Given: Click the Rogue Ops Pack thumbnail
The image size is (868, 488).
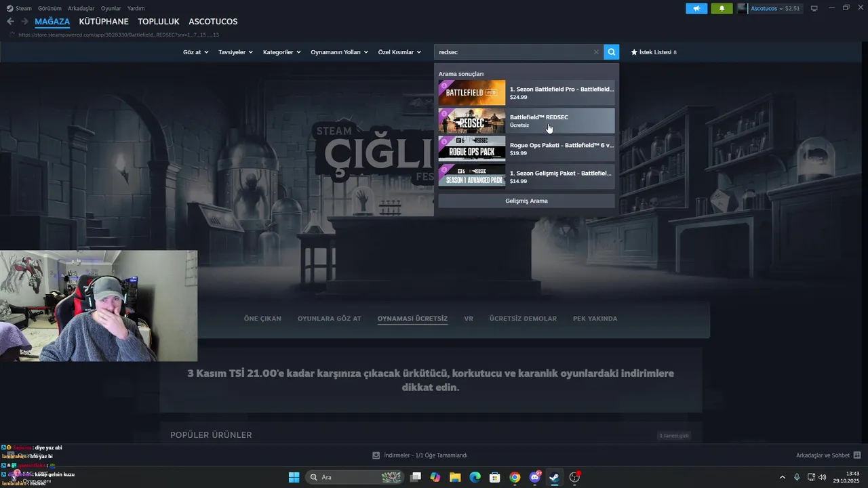Looking at the screenshot, I should [x=472, y=148].
